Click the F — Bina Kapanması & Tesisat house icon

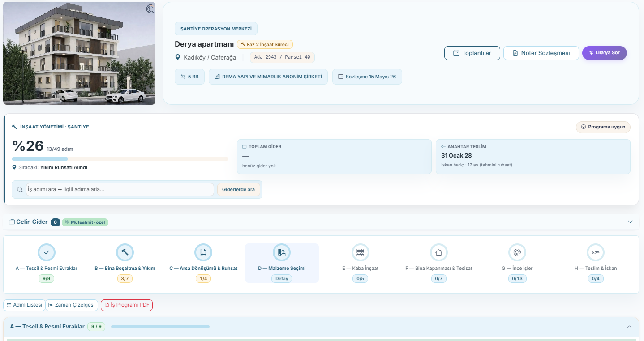[x=438, y=252]
